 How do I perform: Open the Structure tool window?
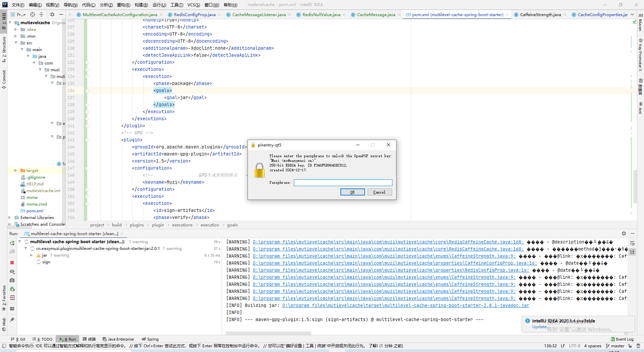pos(4,50)
